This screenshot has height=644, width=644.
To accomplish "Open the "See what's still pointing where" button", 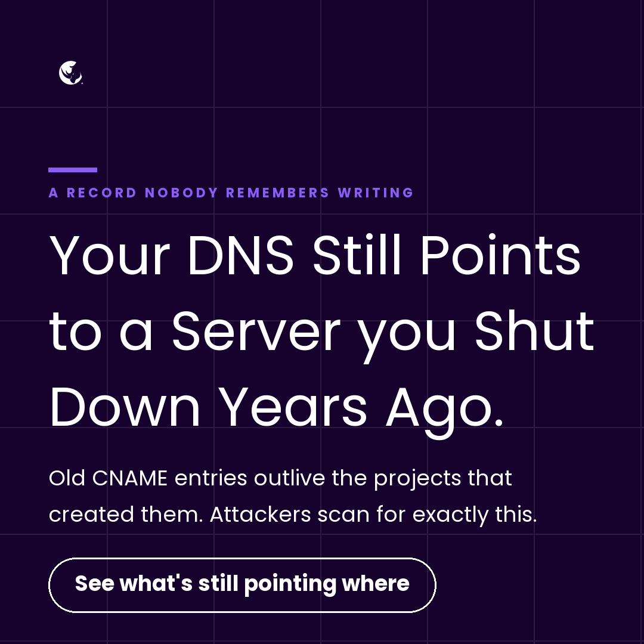I will tap(242, 585).
